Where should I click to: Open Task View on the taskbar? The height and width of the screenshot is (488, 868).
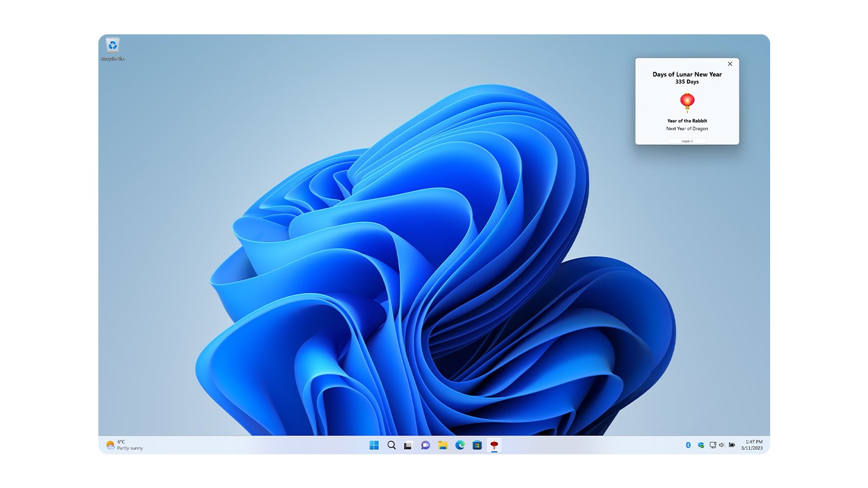(x=409, y=445)
